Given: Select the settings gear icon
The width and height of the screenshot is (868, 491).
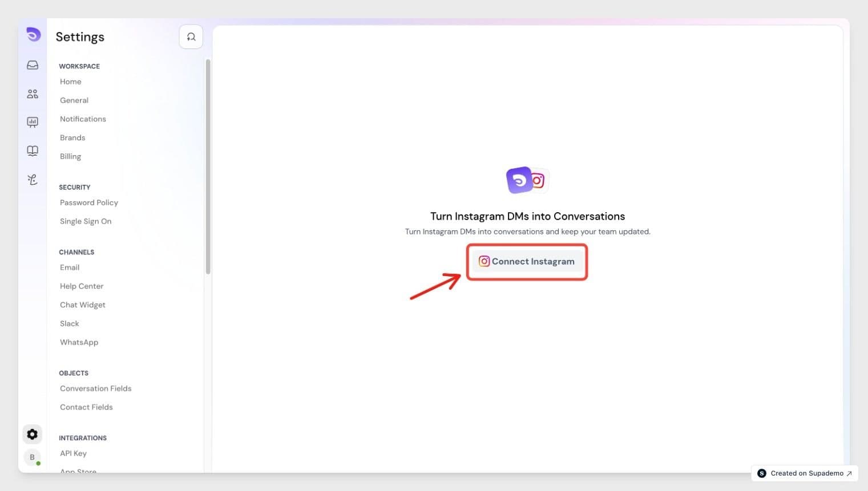Looking at the screenshot, I should (x=33, y=434).
